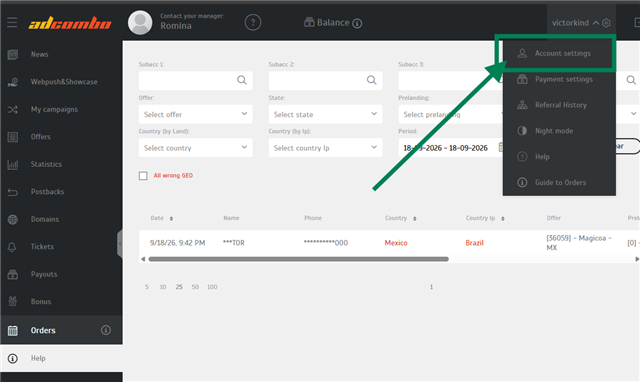
Task: Click the Statistics bar chart icon
Action: pos(13,164)
